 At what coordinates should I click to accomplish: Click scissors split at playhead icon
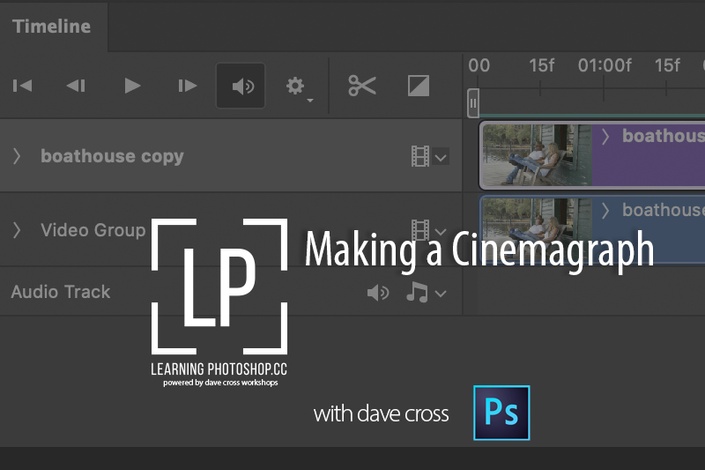[x=362, y=85]
